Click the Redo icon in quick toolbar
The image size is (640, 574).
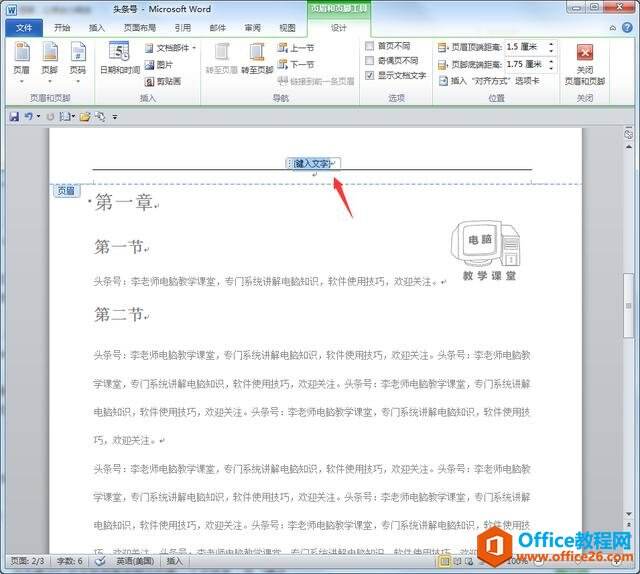50,117
